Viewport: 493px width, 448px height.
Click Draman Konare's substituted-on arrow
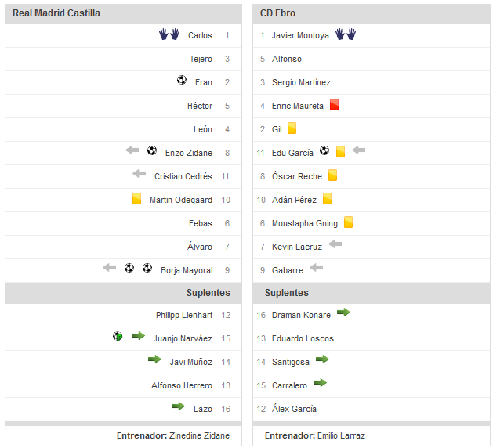click(344, 313)
